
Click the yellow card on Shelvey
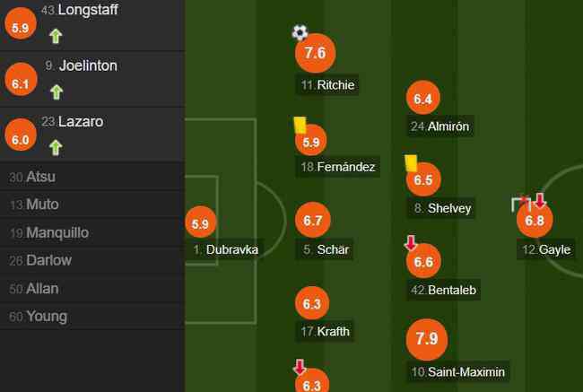pos(411,163)
